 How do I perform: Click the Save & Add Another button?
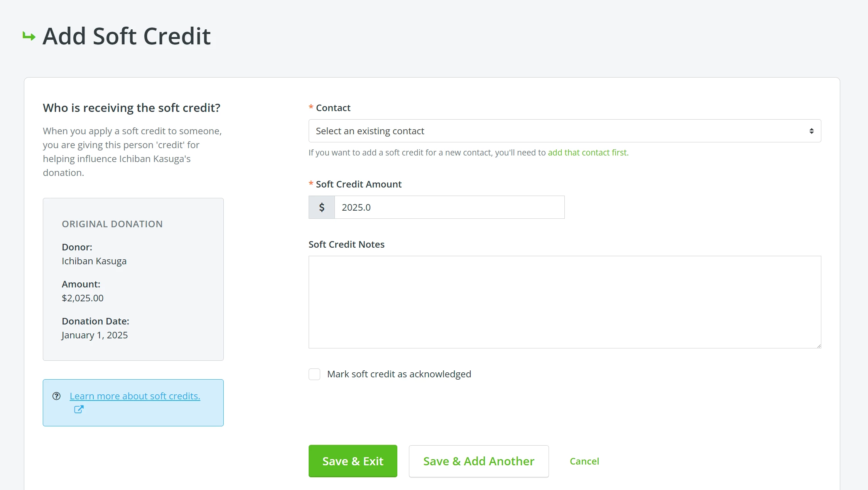478,461
